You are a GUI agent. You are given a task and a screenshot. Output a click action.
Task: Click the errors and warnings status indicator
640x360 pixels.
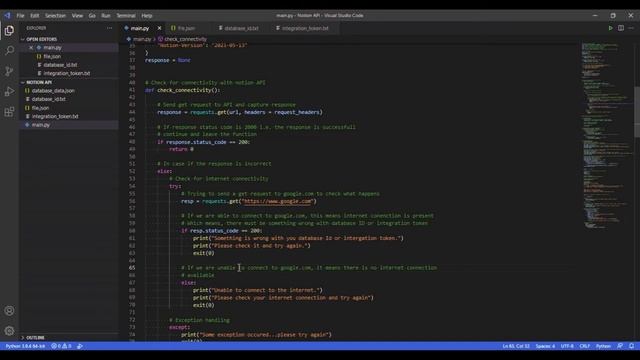(61, 346)
